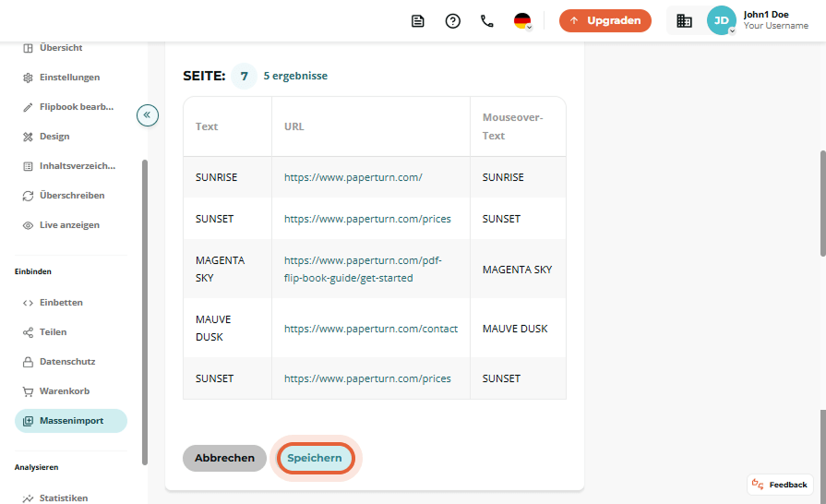This screenshot has height=504, width=826.
Task: Click the 'Text' column header
Action: [x=207, y=126]
